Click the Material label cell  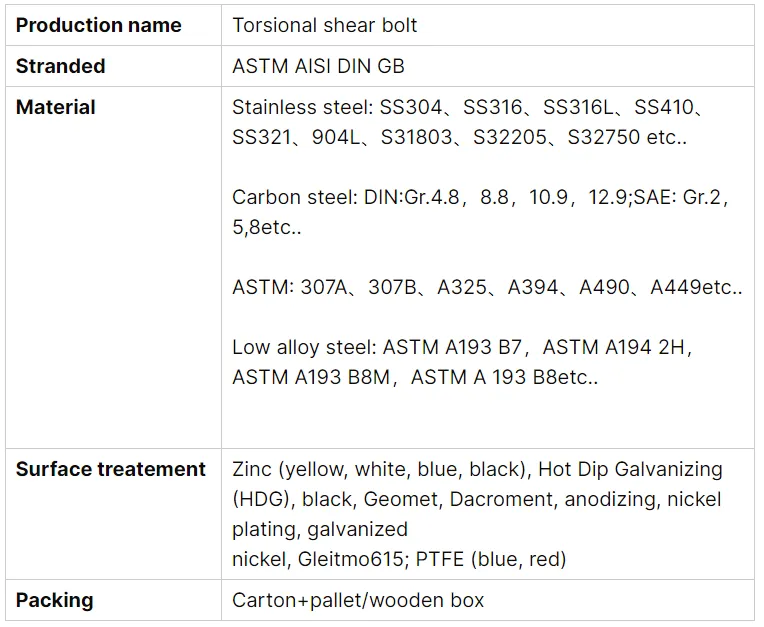(x=56, y=107)
